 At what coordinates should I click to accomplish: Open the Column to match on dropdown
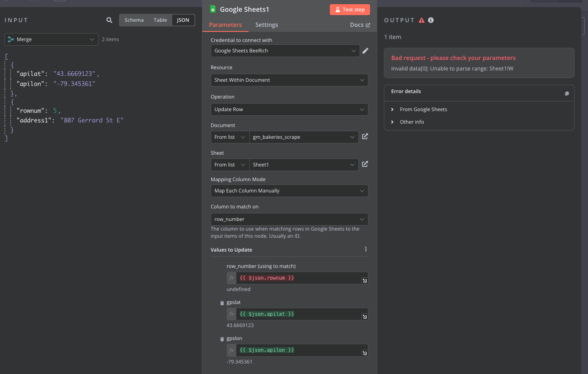(x=289, y=219)
